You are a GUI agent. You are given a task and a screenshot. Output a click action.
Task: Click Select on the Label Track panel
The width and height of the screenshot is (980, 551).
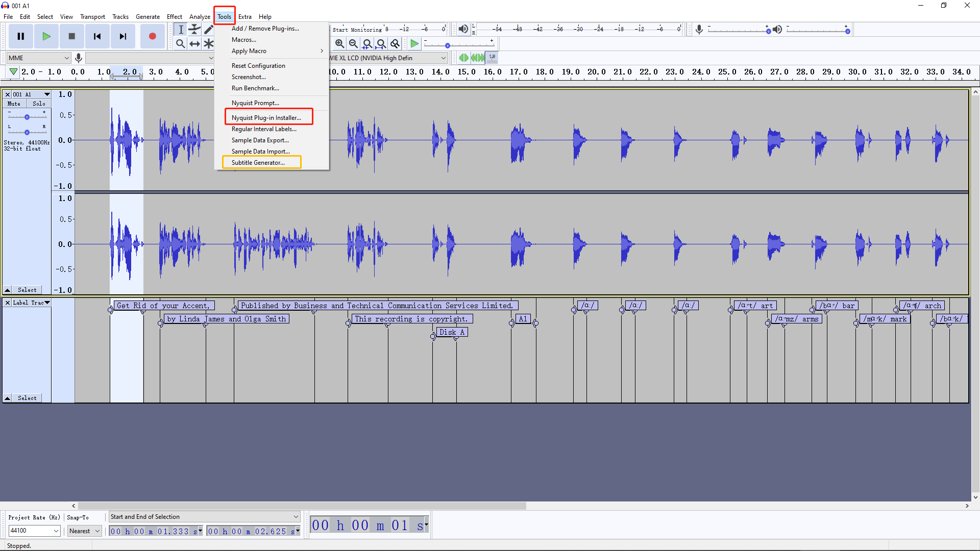pyautogui.click(x=27, y=398)
